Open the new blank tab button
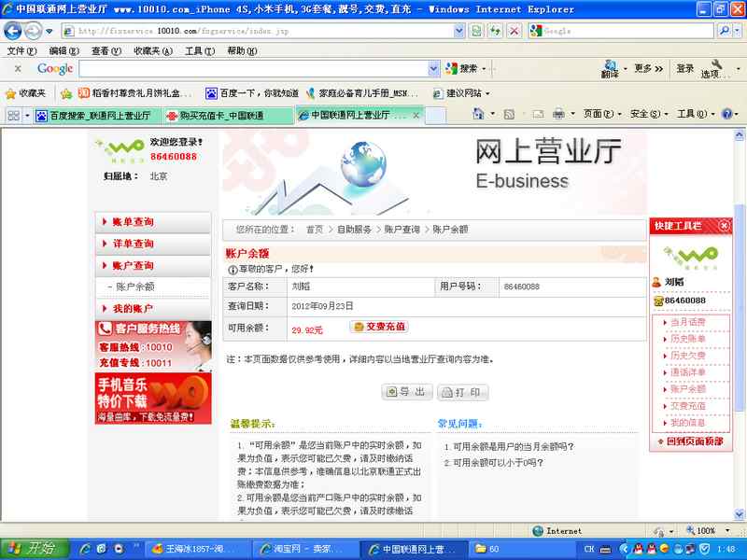The width and height of the screenshot is (747, 560). click(x=436, y=115)
